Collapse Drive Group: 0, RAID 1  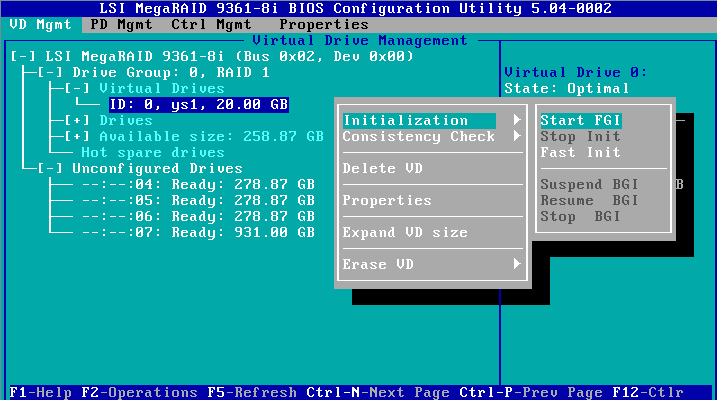[x=50, y=73]
